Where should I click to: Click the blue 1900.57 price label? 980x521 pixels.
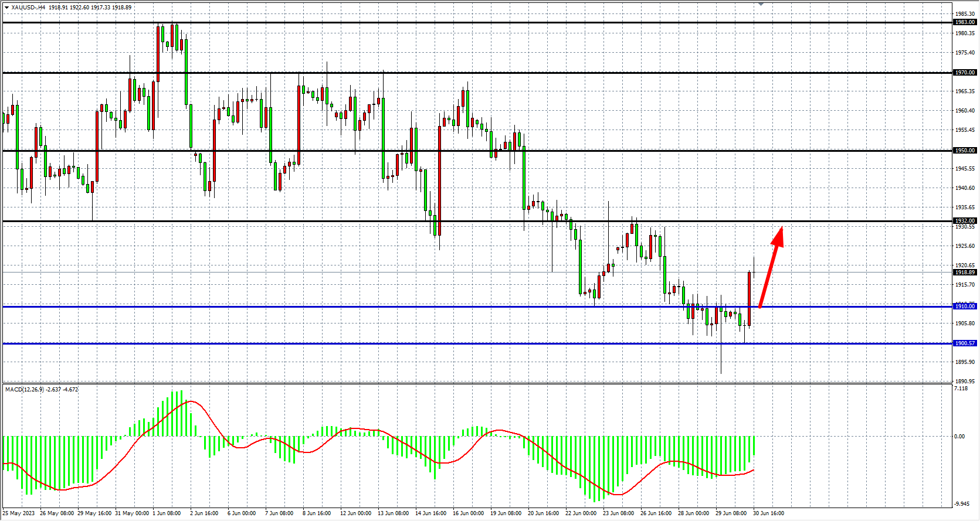click(x=965, y=343)
